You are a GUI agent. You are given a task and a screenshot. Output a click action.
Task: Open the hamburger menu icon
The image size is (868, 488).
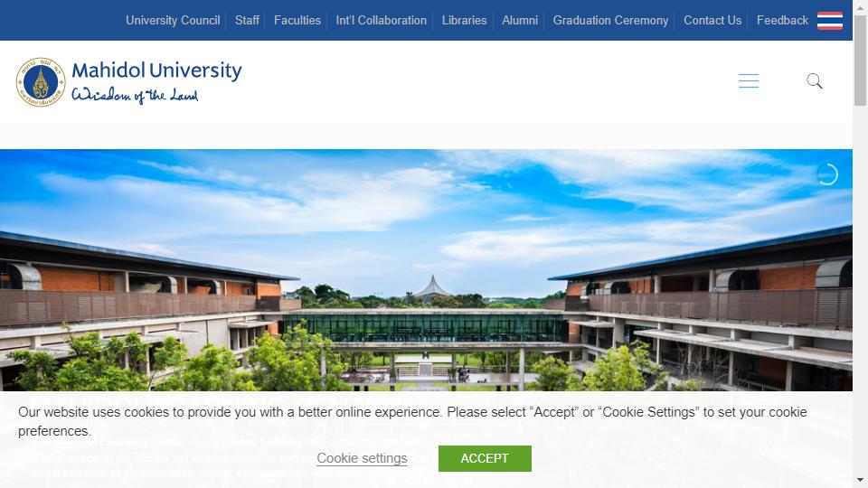[749, 80]
